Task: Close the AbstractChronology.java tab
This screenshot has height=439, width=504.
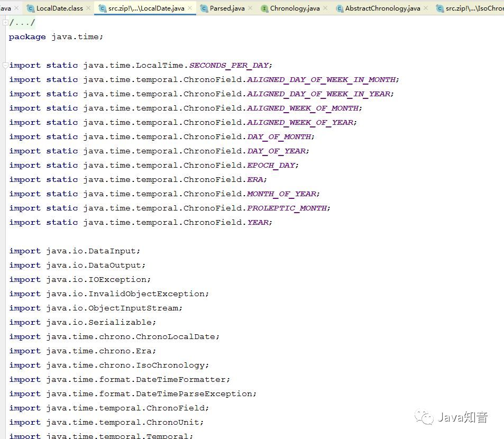Action: (426, 8)
